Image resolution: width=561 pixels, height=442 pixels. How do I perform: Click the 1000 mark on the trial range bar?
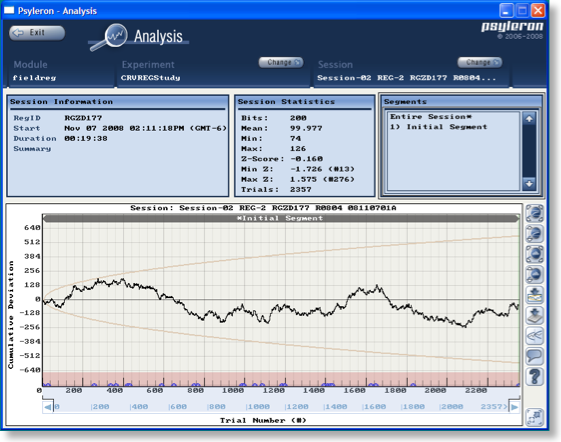(x=258, y=407)
